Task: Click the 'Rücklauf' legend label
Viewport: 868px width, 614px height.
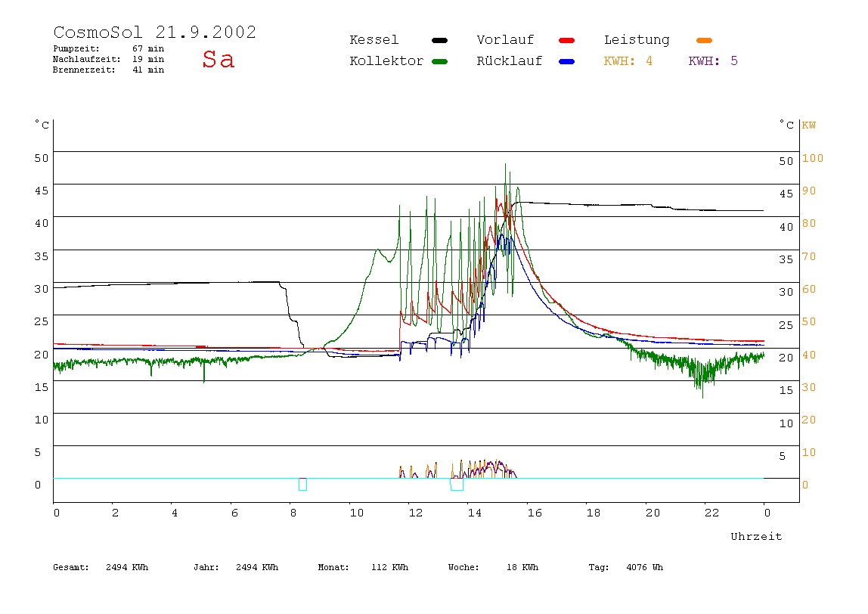Action: [510, 61]
